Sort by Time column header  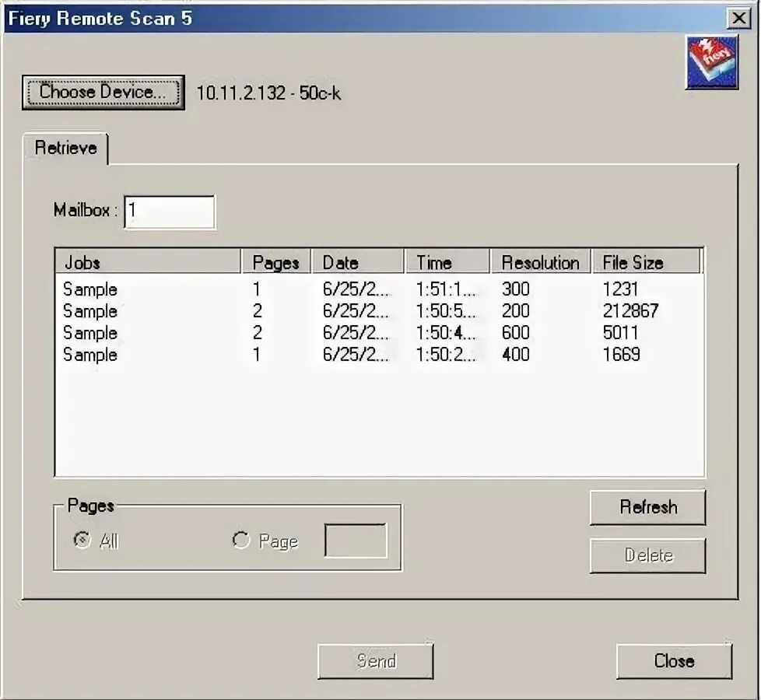click(447, 262)
